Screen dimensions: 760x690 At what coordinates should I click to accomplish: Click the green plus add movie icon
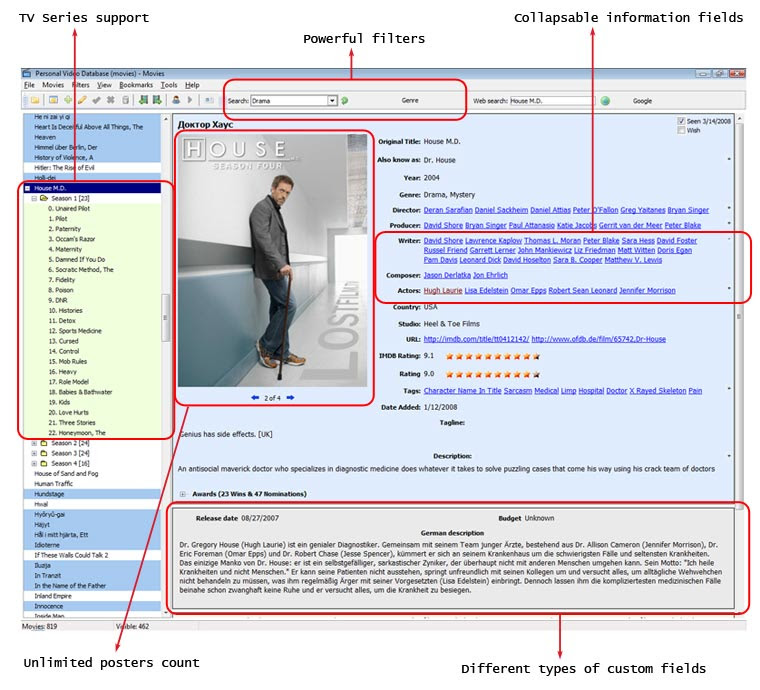68,100
